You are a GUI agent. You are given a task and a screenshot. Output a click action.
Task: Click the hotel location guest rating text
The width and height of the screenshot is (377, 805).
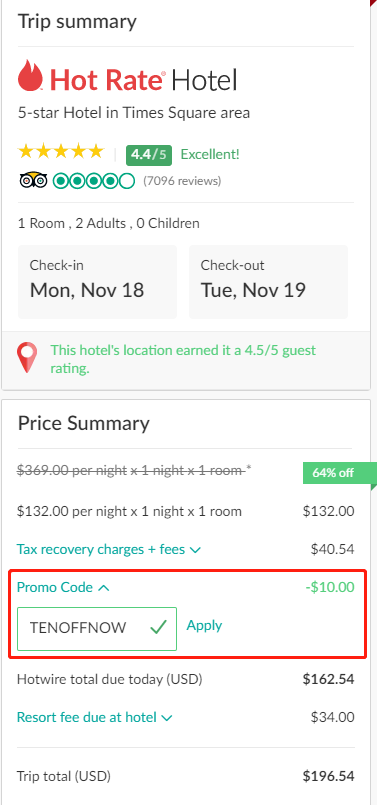[183, 359]
